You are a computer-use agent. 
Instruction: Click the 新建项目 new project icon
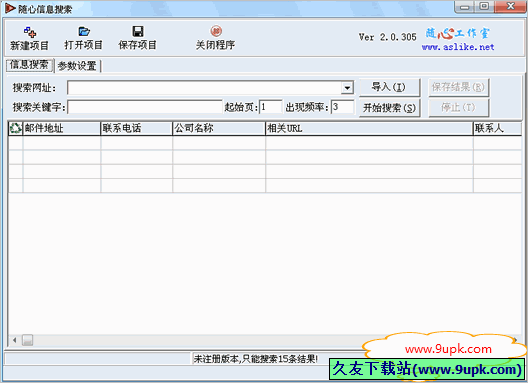[29, 32]
